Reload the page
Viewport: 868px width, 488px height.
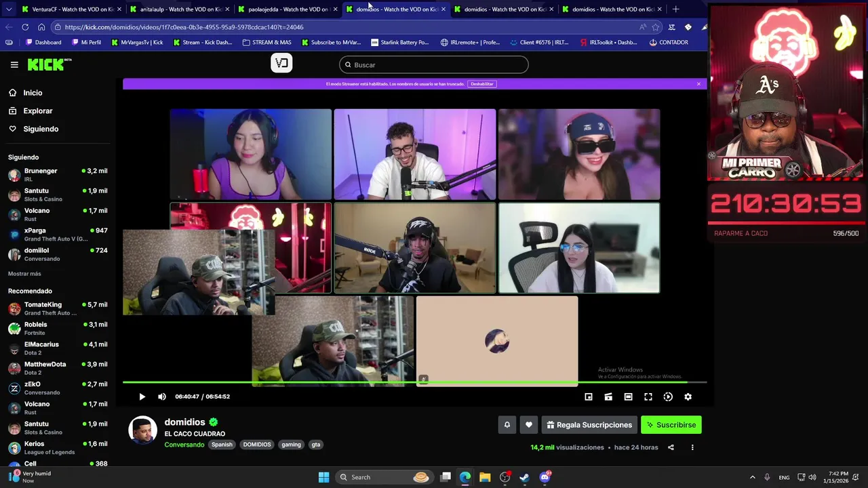click(x=25, y=27)
